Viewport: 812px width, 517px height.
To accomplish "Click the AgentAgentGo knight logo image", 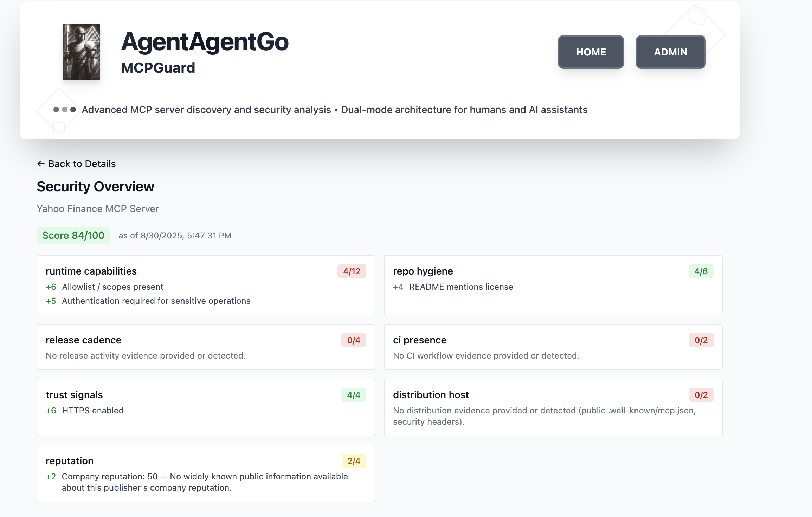I will point(81,52).
